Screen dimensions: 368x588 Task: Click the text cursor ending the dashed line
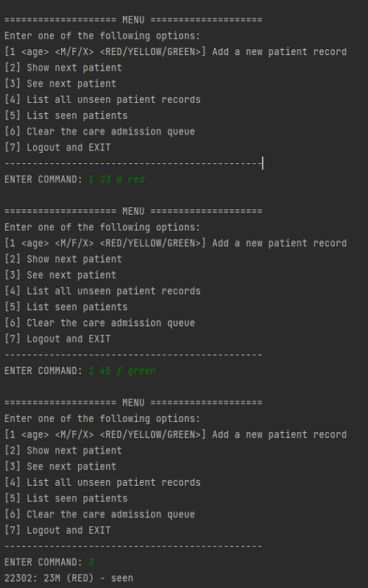[x=263, y=163]
